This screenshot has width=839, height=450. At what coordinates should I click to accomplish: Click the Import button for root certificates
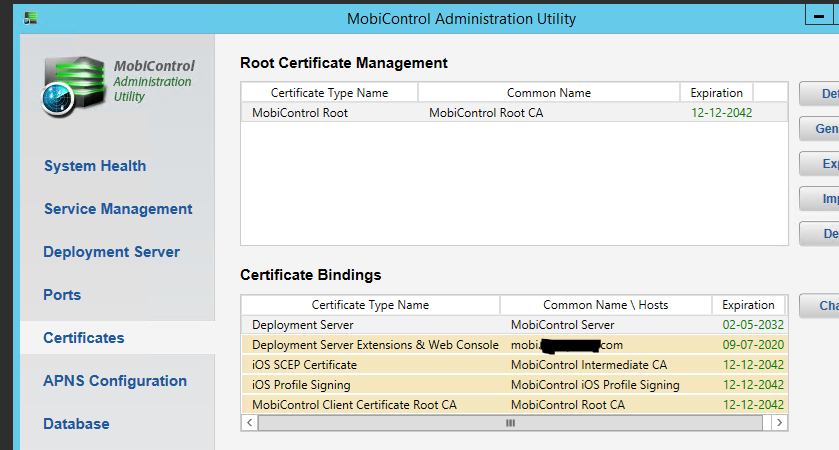click(820, 199)
